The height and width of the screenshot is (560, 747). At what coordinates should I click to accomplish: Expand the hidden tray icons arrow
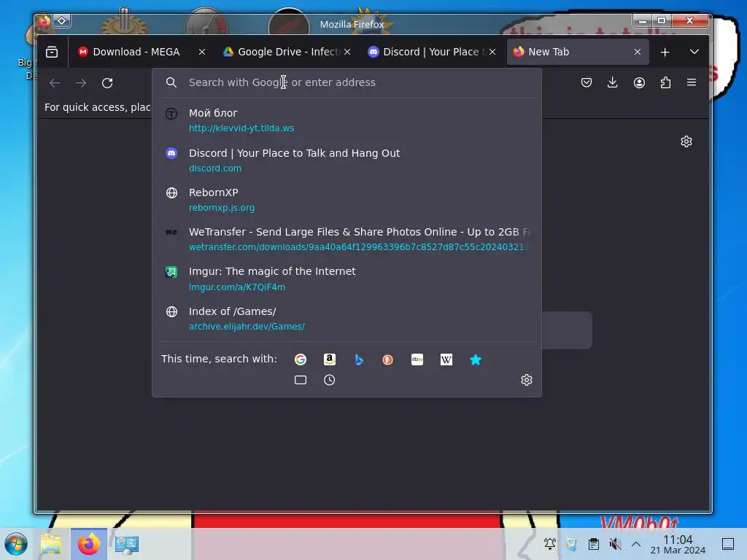click(636, 544)
